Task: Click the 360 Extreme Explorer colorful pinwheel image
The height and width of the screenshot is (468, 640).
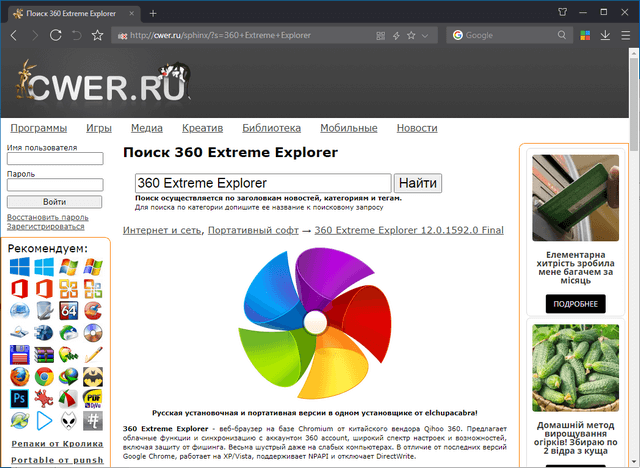Action: [315, 323]
